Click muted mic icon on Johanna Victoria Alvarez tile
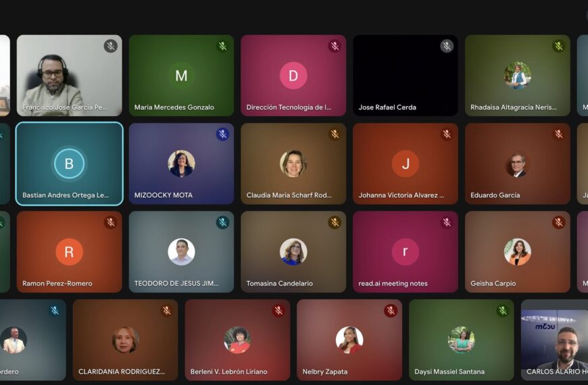The height and width of the screenshot is (385, 588). point(447,134)
